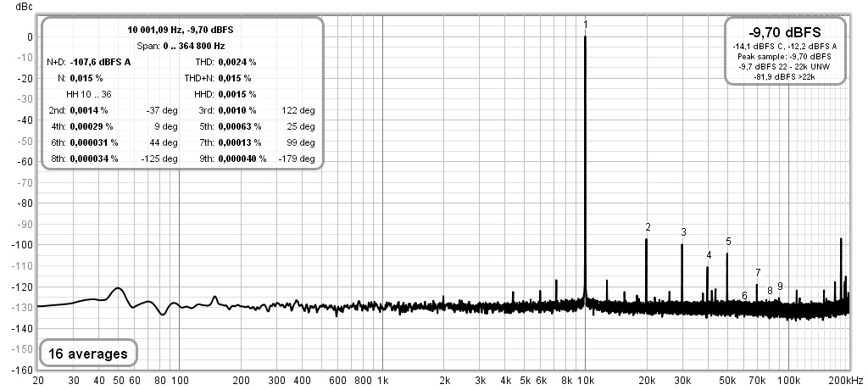Select the 3rd harmonic value '0,0010 %'
Screen dimensions: 868x390
[x=237, y=110]
